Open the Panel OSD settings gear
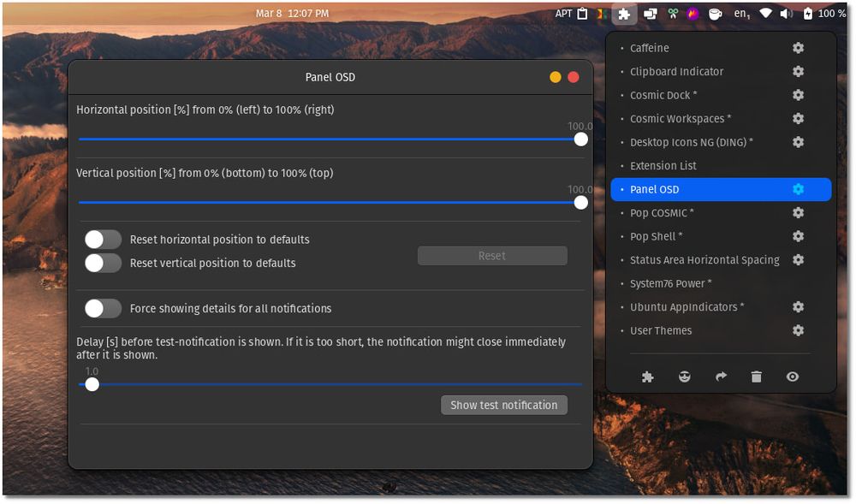This screenshot has height=504, width=856. pos(798,189)
